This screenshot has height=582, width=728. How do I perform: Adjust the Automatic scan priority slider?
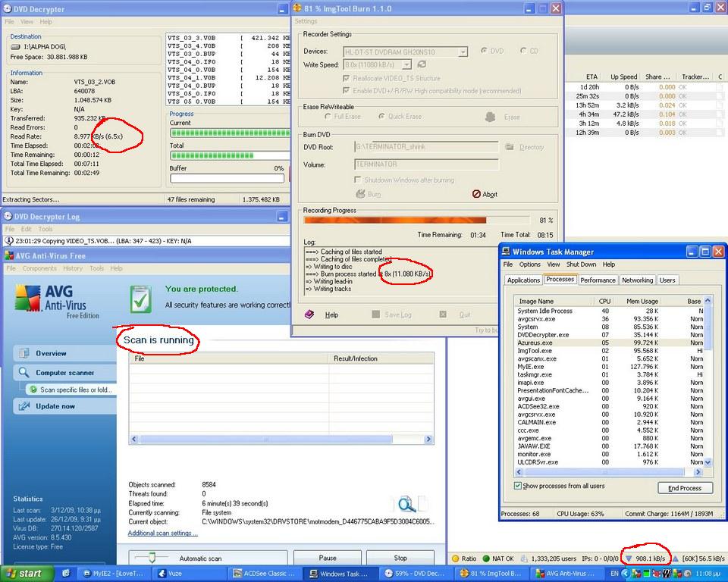click(x=152, y=557)
